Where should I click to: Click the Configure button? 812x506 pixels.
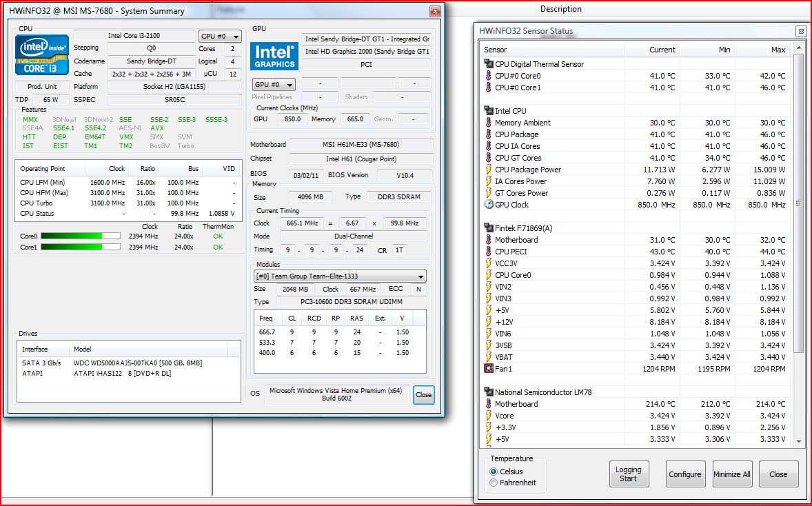[x=685, y=474]
